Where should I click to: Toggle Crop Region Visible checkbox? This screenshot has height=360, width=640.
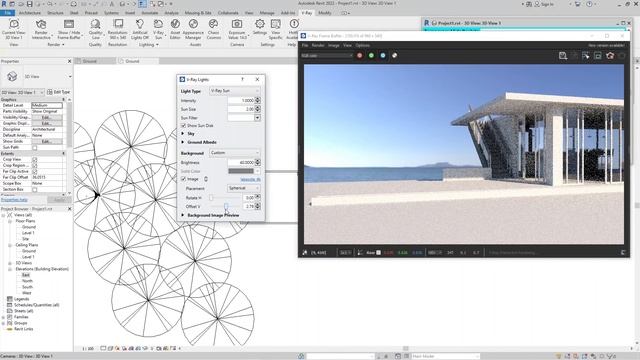pos(35,166)
